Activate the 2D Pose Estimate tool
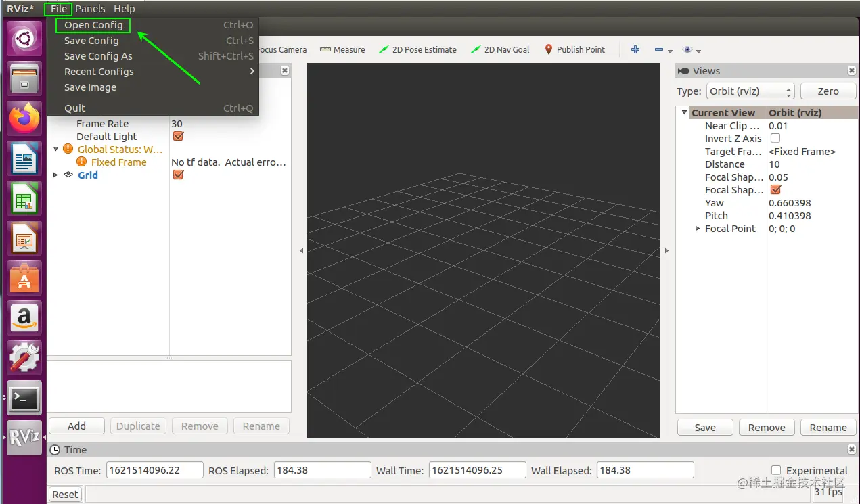 417,49
